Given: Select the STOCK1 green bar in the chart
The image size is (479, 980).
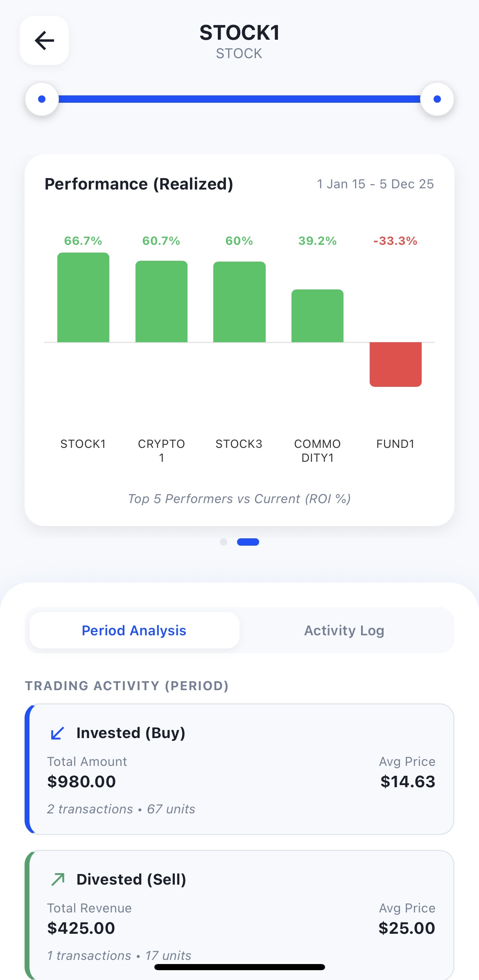Looking at the screenshot, I should [83, 297].
